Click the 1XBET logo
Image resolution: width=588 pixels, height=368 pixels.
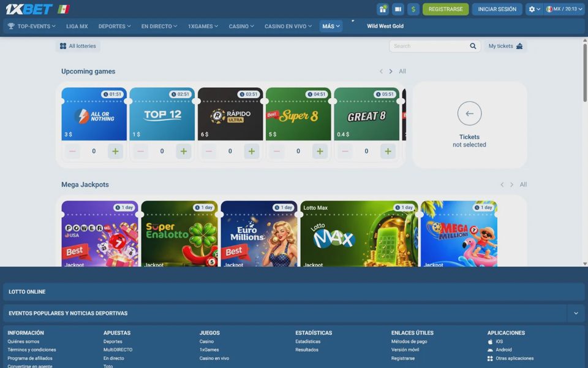click(29, 9)
